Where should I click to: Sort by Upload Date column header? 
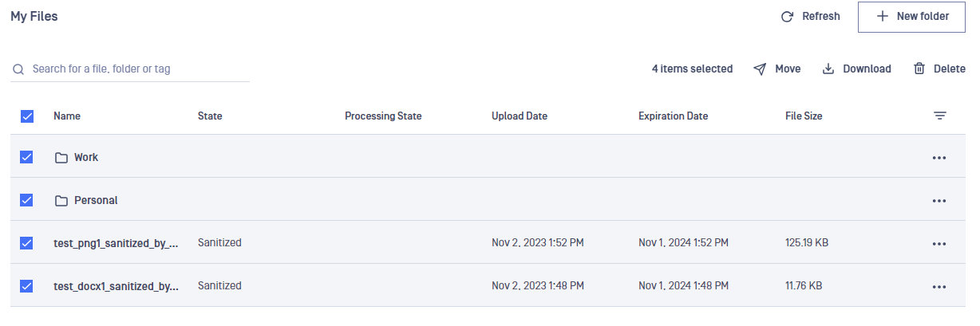point(520,116)
